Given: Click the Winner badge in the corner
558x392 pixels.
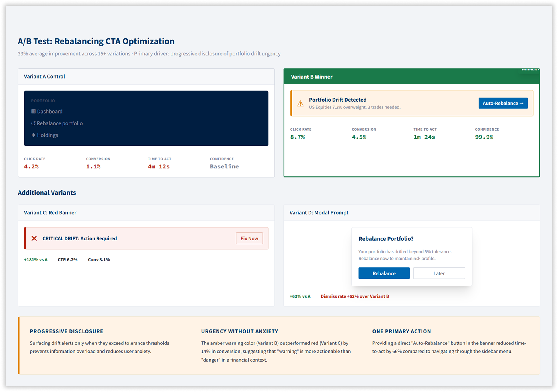Looking at the screenshot, I should coord(530,70).
